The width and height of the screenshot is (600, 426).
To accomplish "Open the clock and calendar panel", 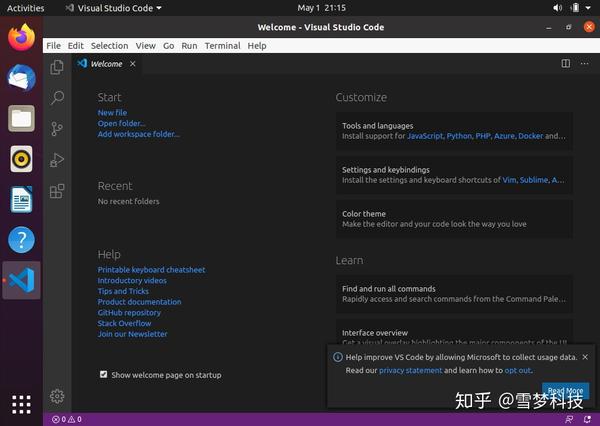I will point(321,8).
